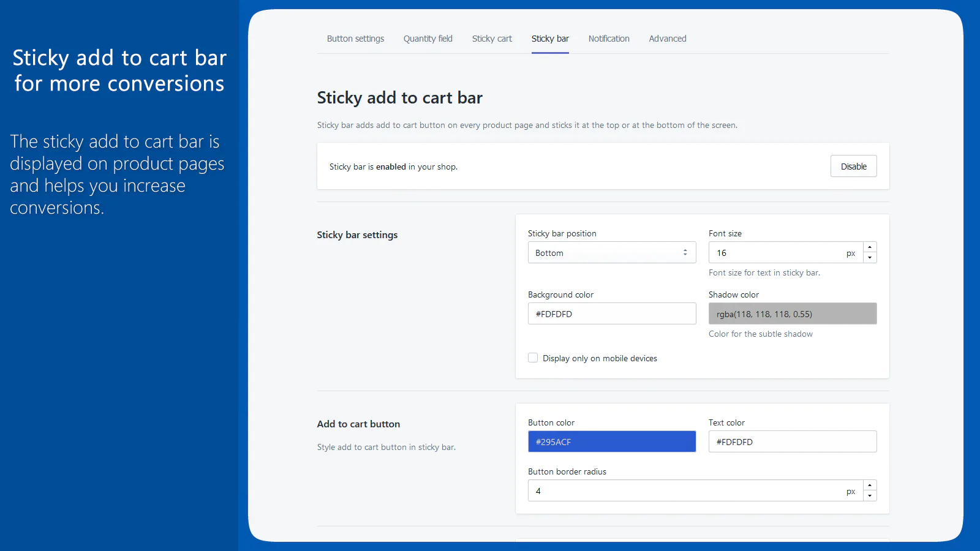Click the Add to cart button section label
Screen dimensions: 980x551
(x=358, y=424)
